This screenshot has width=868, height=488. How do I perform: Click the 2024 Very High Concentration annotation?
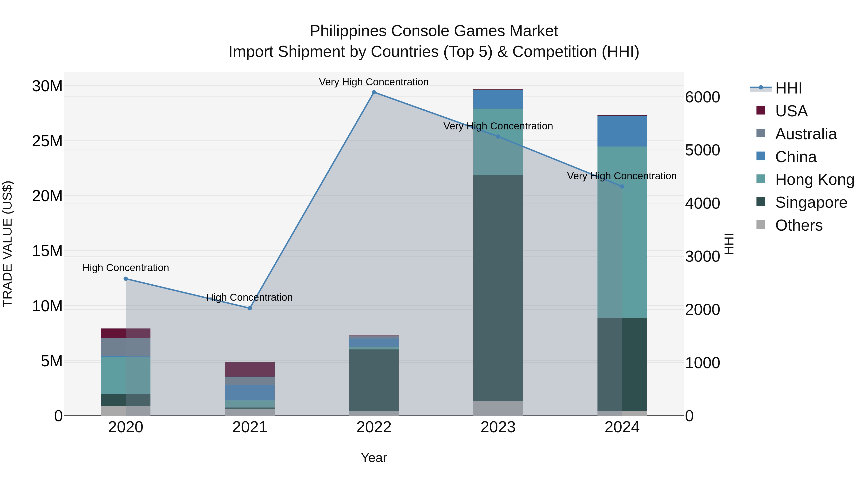coord(622,176)
